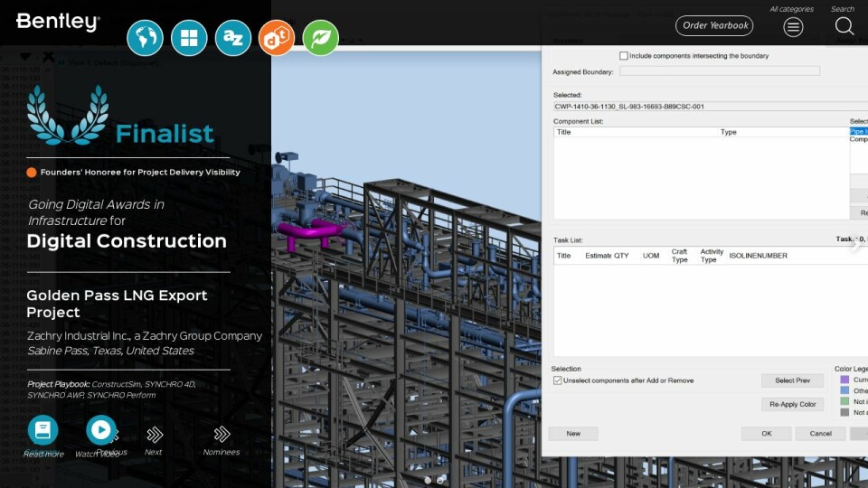868x488 pixels.
Task: Toggle Include components intersecting the boundary checkbox
Action: coord(623,56)
